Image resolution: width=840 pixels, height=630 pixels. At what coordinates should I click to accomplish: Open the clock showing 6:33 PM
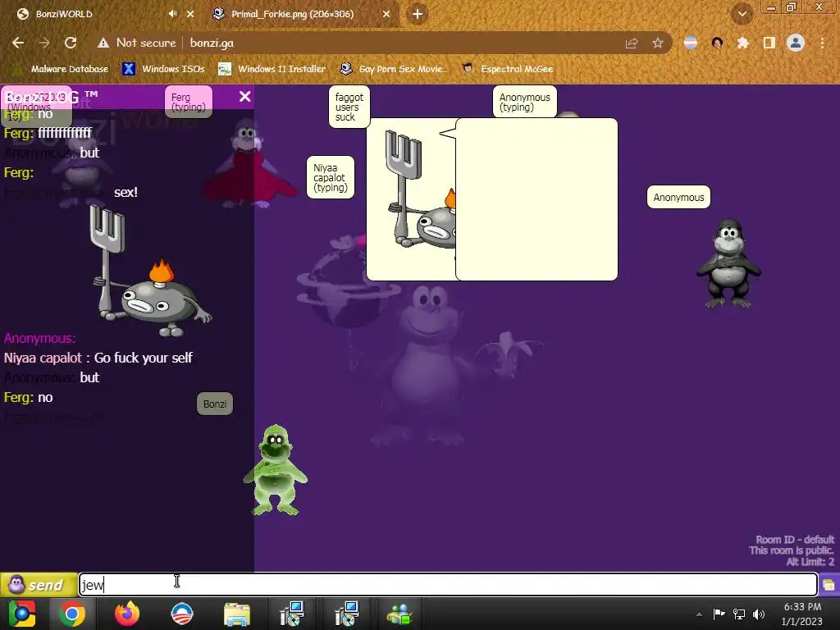point(802,614)
